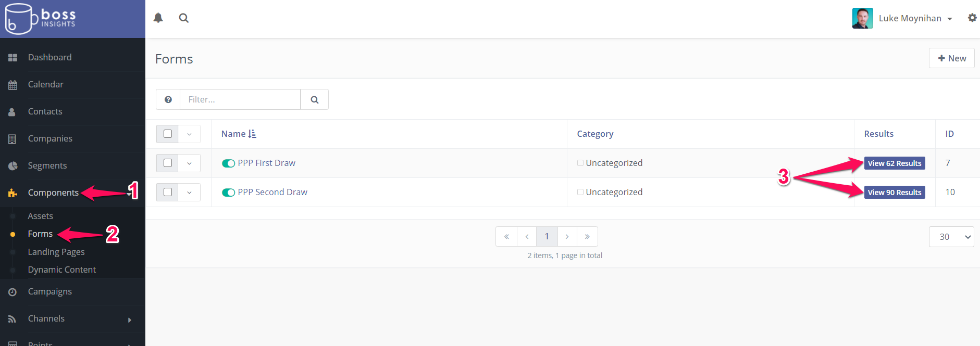Sort by the ID column header

[x=950, y=134]
